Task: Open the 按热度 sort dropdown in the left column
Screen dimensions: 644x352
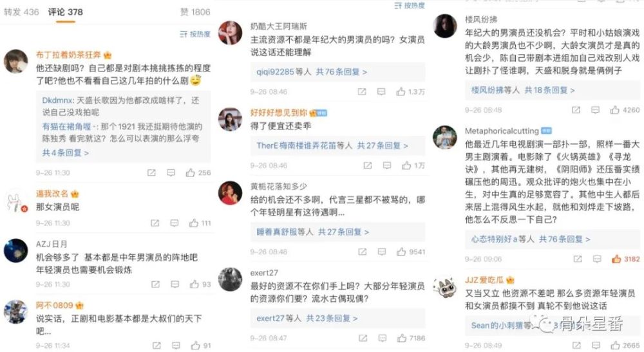Action: coord(195,34)
